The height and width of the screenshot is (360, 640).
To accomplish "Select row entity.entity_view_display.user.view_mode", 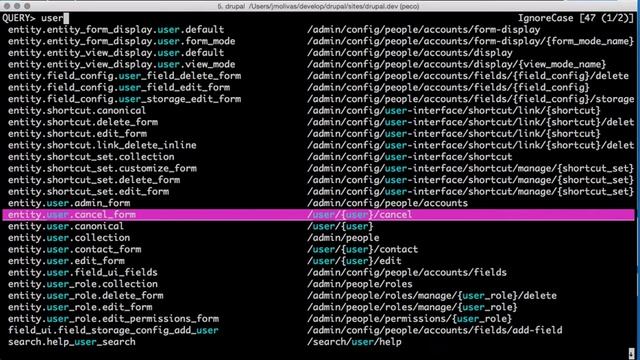I will [x=318, y=64].
